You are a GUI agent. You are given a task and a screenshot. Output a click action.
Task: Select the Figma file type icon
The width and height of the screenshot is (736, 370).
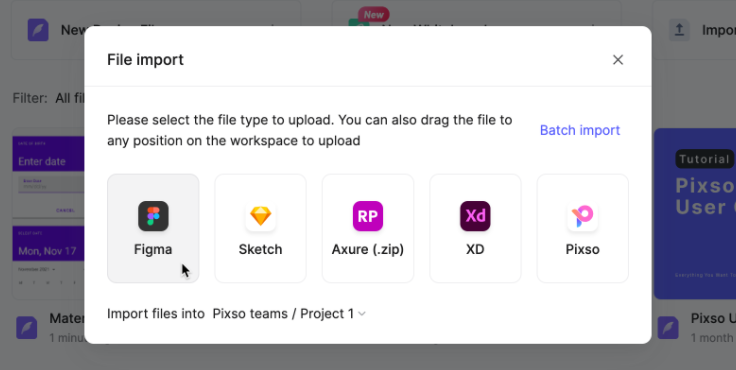click(x=153, y=216)
